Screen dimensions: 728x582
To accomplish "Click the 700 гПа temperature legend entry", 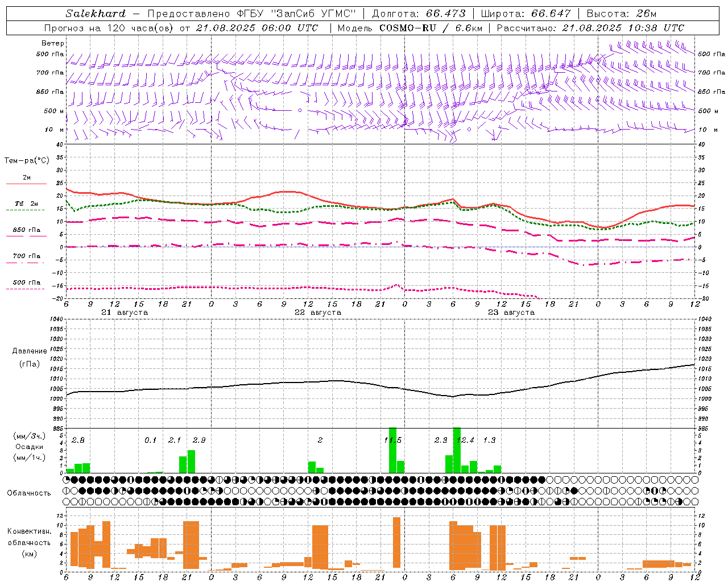I will coord(26,256).
